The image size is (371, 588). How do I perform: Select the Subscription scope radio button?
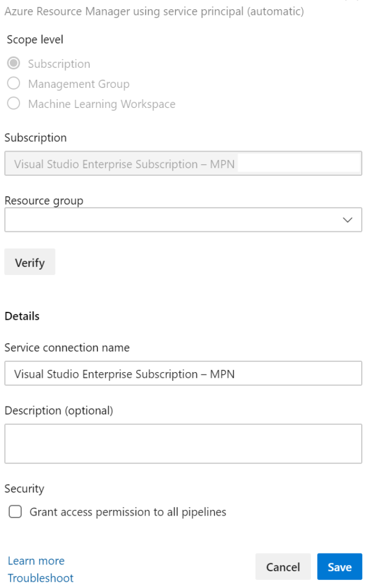coord(14,63)
